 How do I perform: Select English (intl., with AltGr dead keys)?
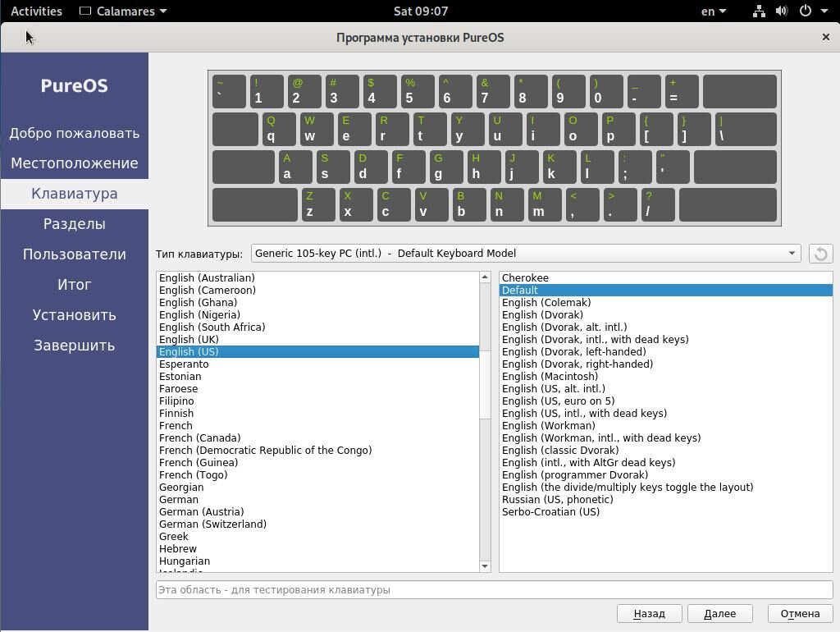tap(666, 463)
